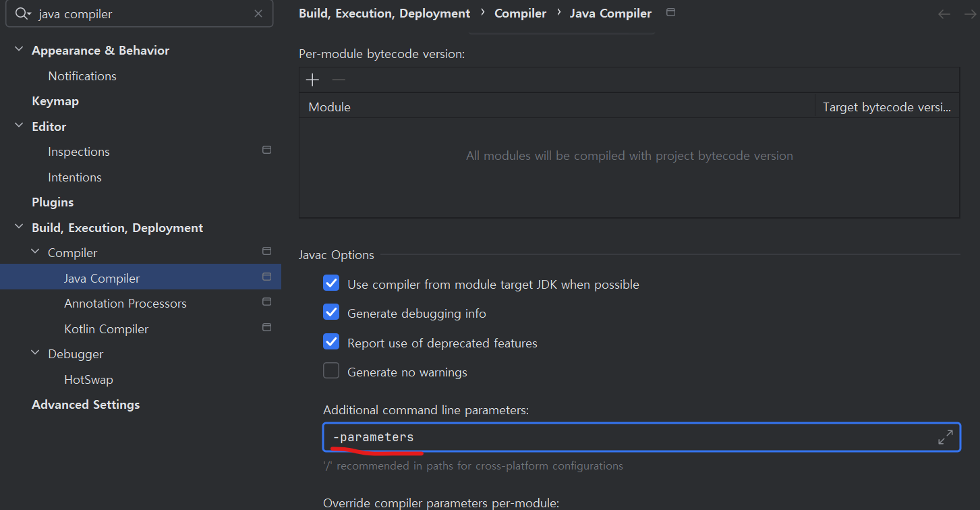Open Notifications settings
The image size is (980, 510).
(x=82, y=76)
